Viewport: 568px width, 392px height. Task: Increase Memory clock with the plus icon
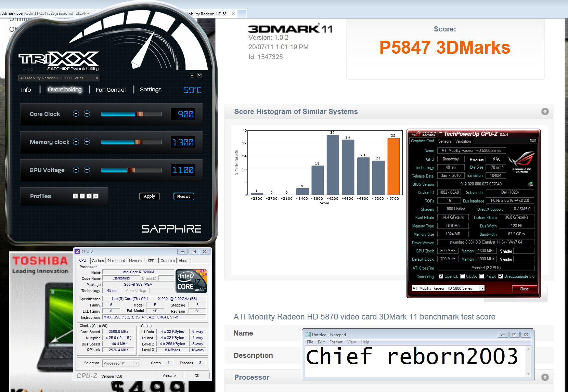coord(87,142)
